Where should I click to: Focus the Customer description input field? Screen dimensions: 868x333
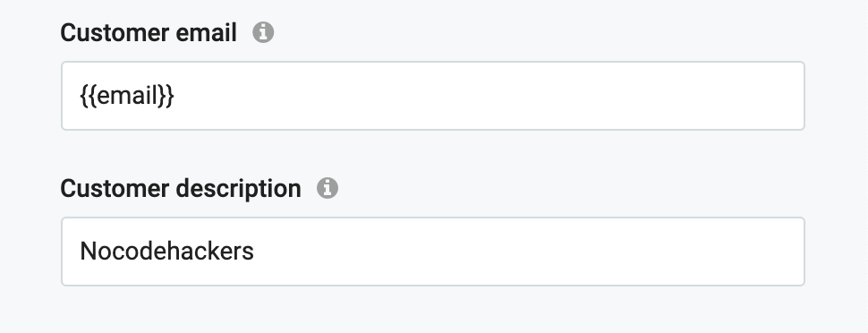(x=432, y=252)
